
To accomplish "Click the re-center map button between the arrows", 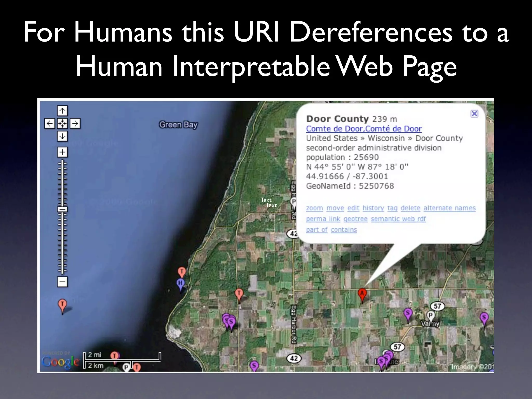I will [x=62, y=123].
